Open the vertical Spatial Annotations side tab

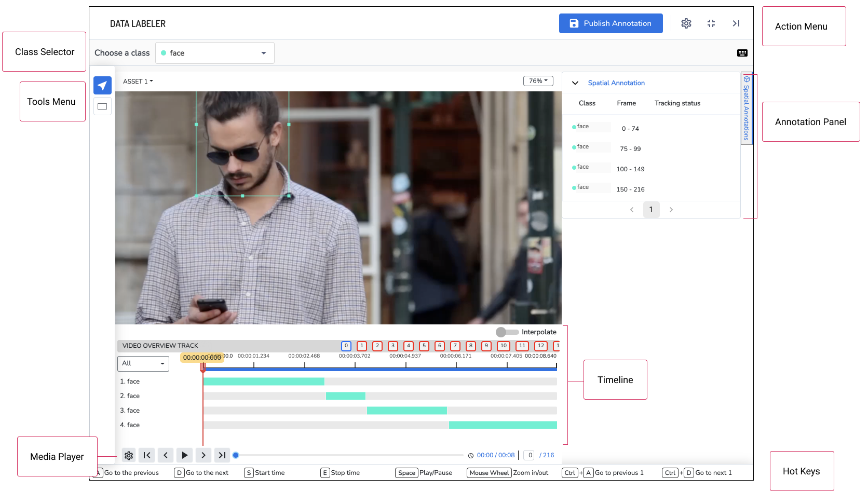(x=747, y=108)
